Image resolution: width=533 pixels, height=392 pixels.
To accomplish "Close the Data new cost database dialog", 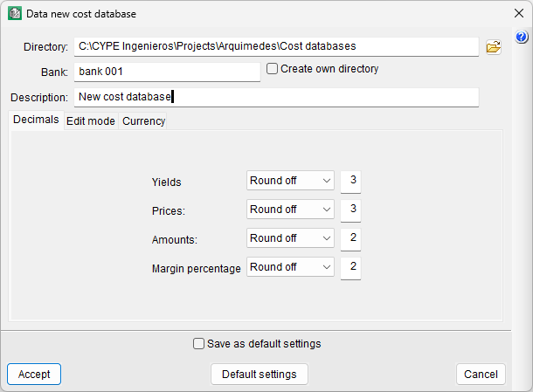I will [x=516, y=14].
